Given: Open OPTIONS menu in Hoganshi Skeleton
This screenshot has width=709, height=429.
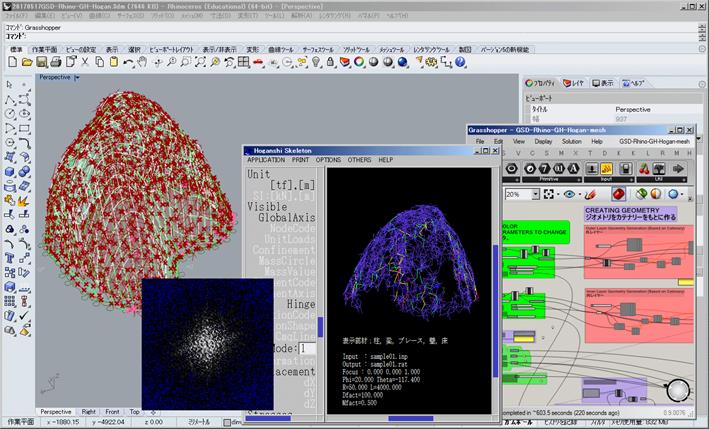Looking at the screenshot, I should pos(328,160).
